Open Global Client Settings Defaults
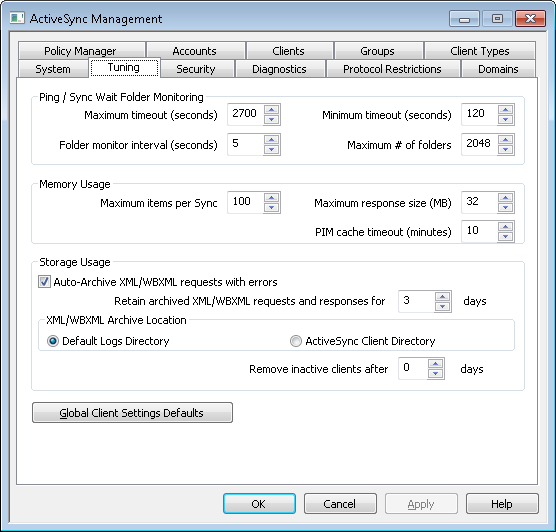Screen dimensions: 556x532 132,412
